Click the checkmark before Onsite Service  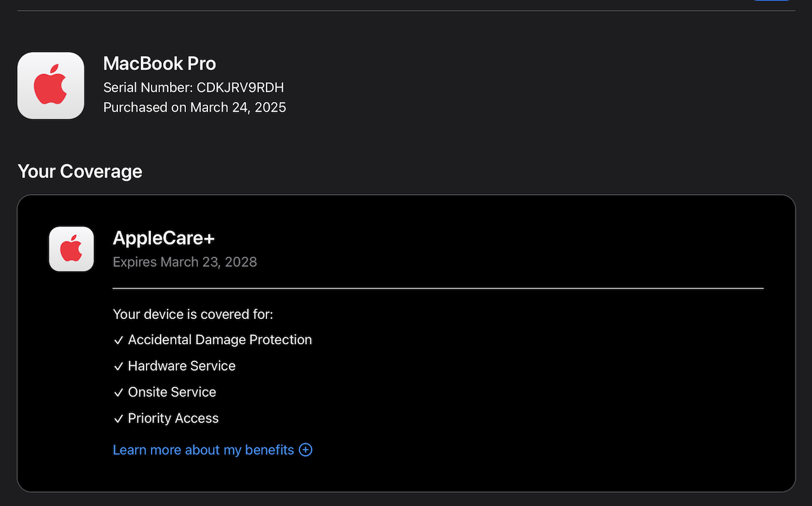tap(118, 392)
